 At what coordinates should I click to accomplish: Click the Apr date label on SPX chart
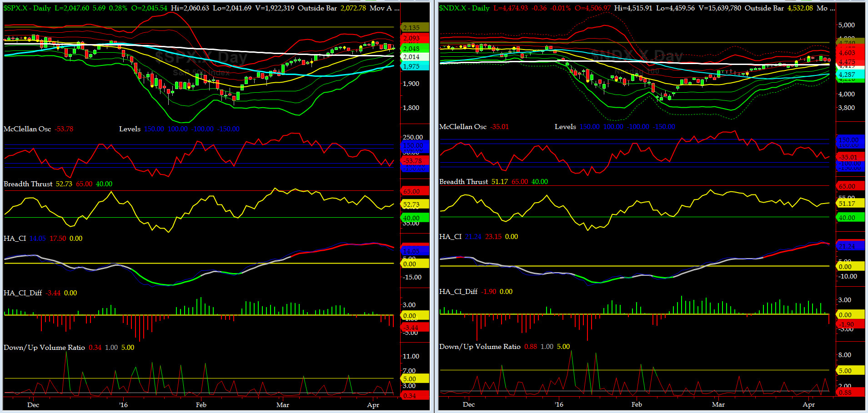[373, 405]
